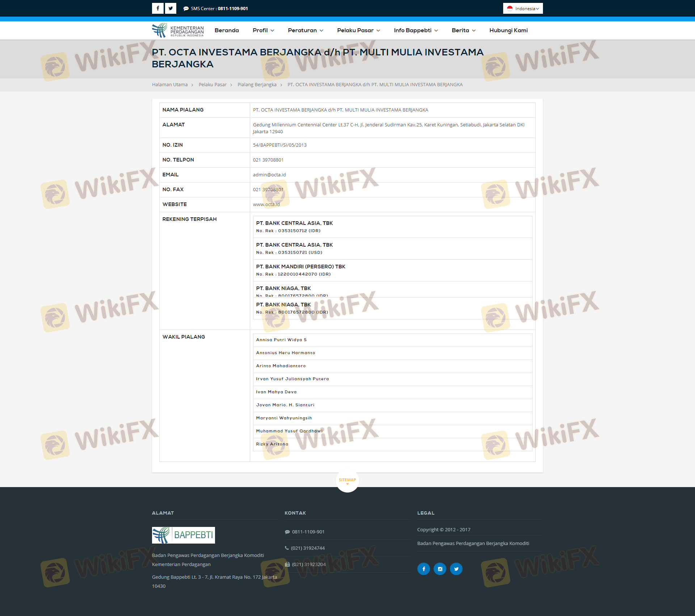Expand the Info Bappebti menu
This screenshot has width=695, height=616.
point(416,30)
